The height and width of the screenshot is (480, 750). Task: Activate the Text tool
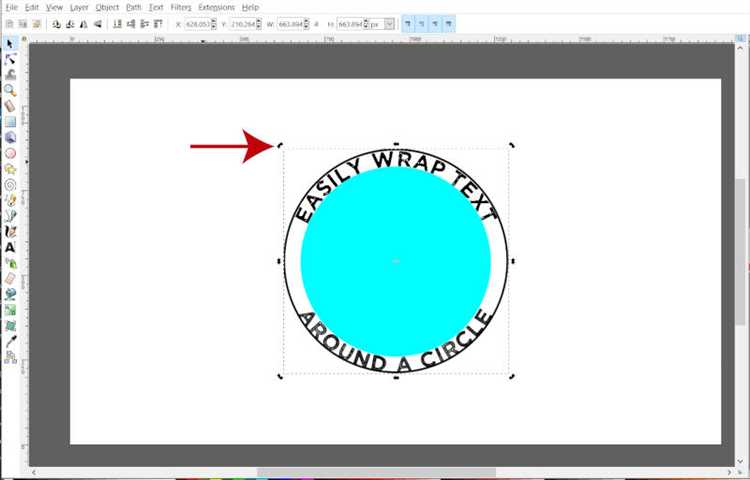tap(10, 247)
